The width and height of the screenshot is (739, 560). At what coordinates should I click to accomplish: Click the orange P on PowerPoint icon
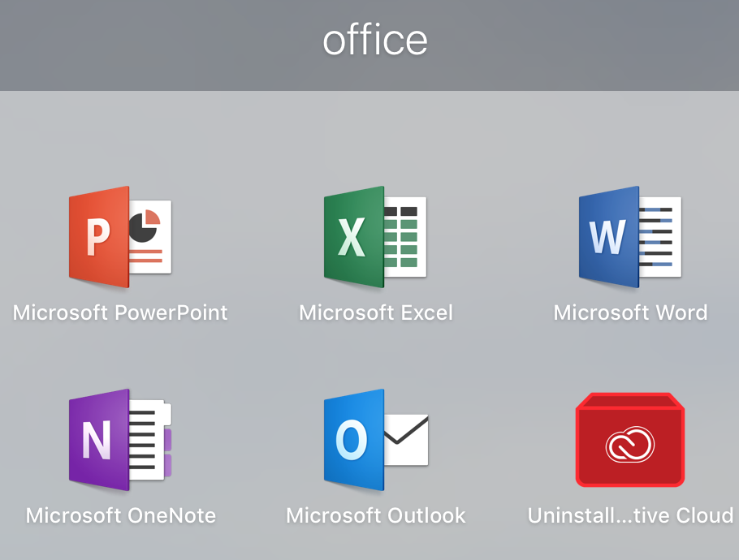click(x=98, y=237)
